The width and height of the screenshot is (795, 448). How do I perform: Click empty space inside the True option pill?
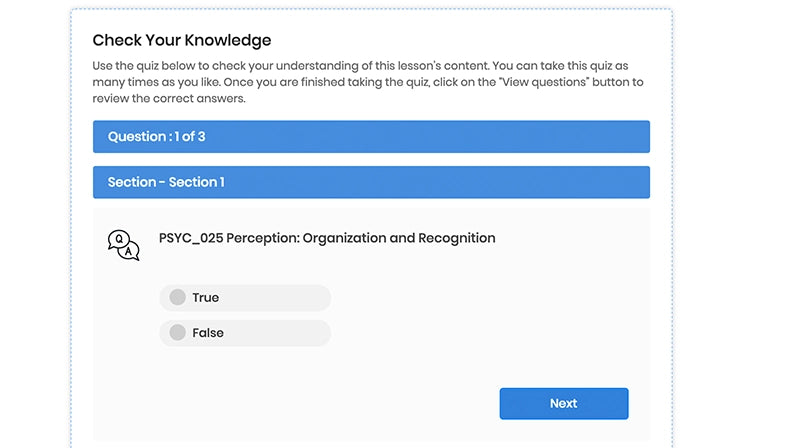point(280,297)
